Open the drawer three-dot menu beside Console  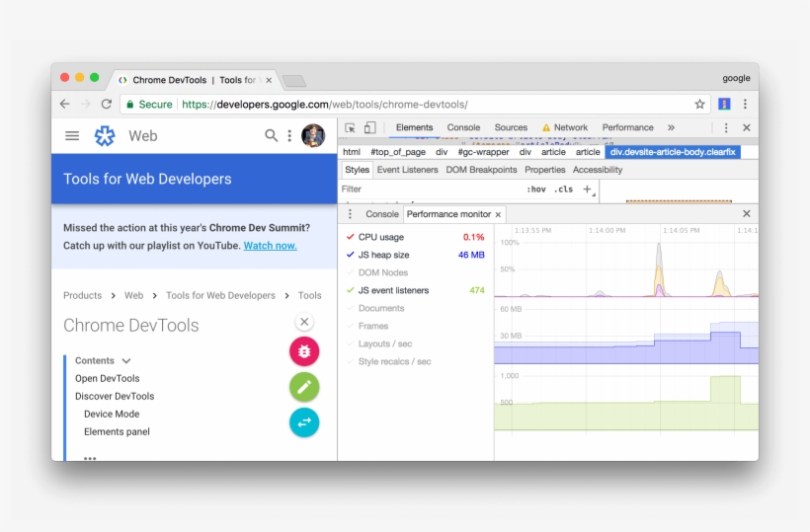coord(350,214)
